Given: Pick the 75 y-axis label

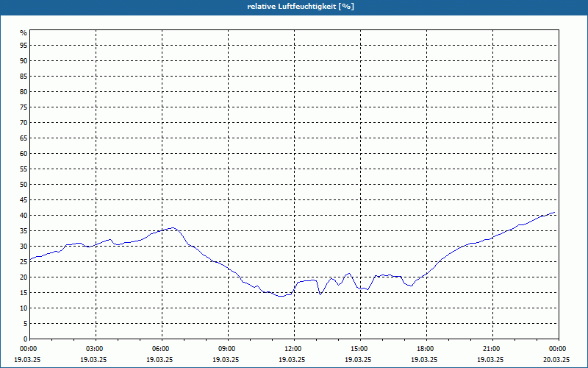Looking at the screenshot, I should tap(24, 107).
